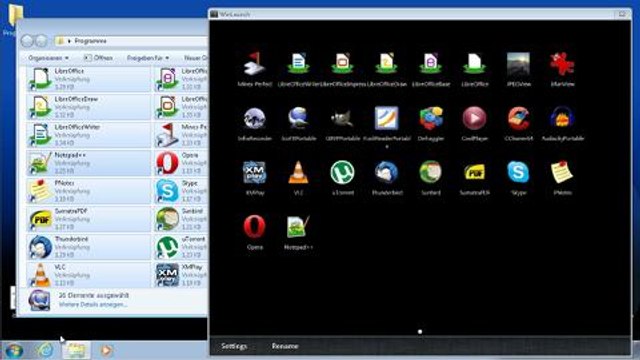Open media player taskbar icon
Screen dimensions: 640x360
point(106,350)
